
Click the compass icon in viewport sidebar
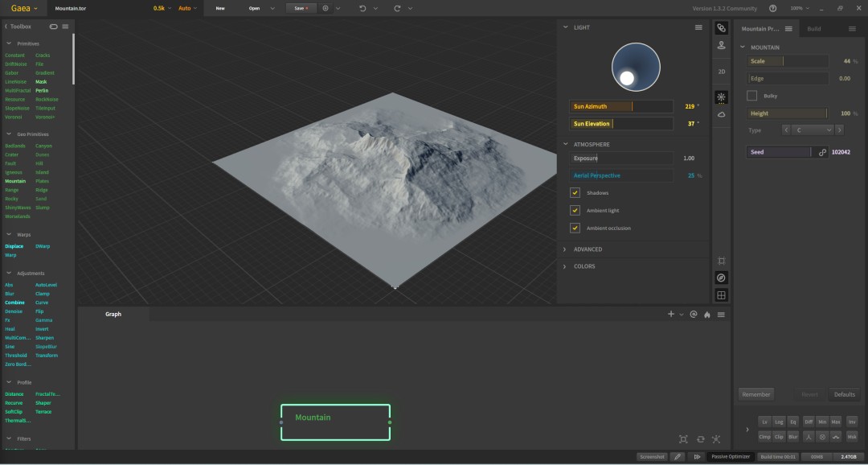(721, 278)
